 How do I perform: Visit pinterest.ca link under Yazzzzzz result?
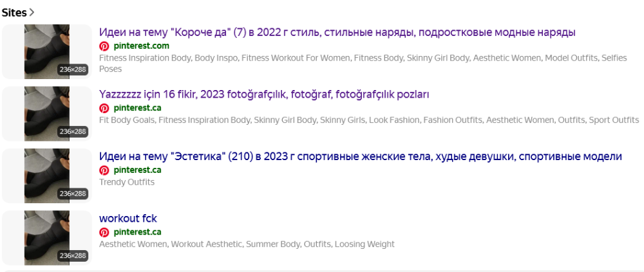pos(137,108)
